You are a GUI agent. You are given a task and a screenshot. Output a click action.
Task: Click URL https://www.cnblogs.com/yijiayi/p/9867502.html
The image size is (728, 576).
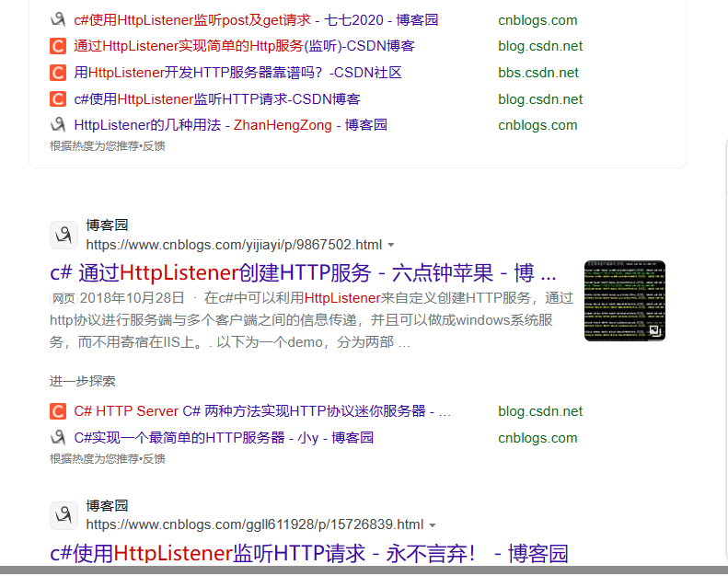234,245
